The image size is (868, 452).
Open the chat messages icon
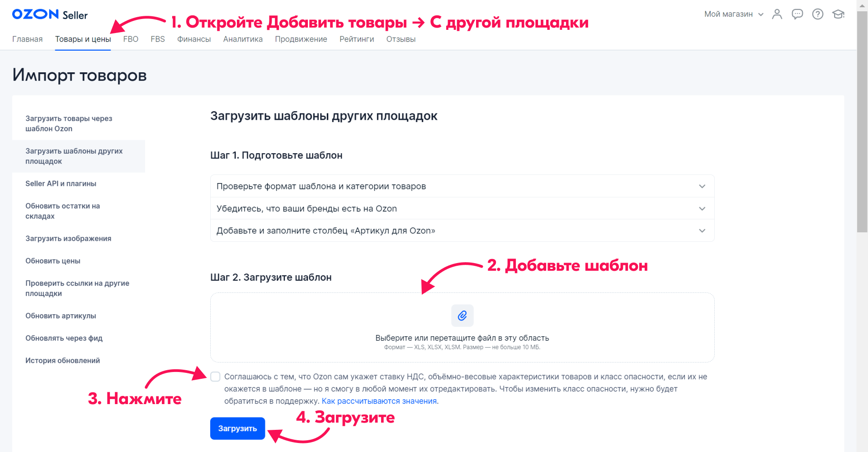tap(797, 14)
